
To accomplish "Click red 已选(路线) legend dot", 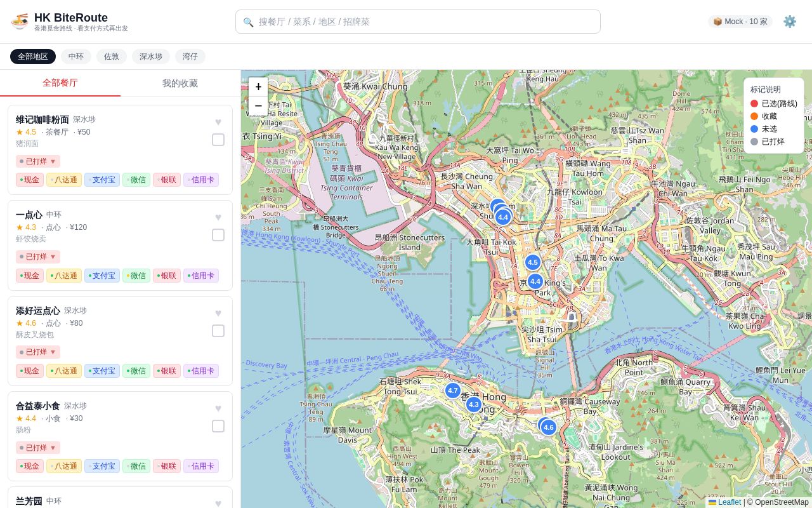I will [754, 104].
